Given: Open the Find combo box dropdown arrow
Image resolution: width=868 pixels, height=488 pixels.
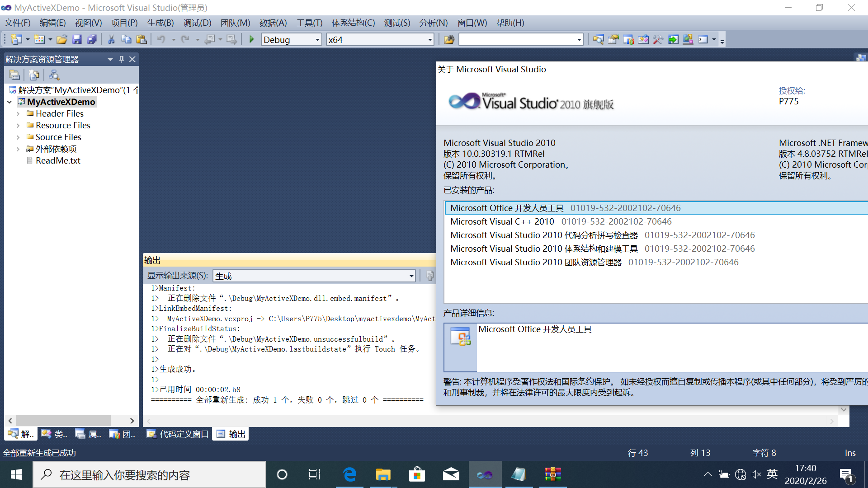Looking at the screenshot, I should point(579,40).
